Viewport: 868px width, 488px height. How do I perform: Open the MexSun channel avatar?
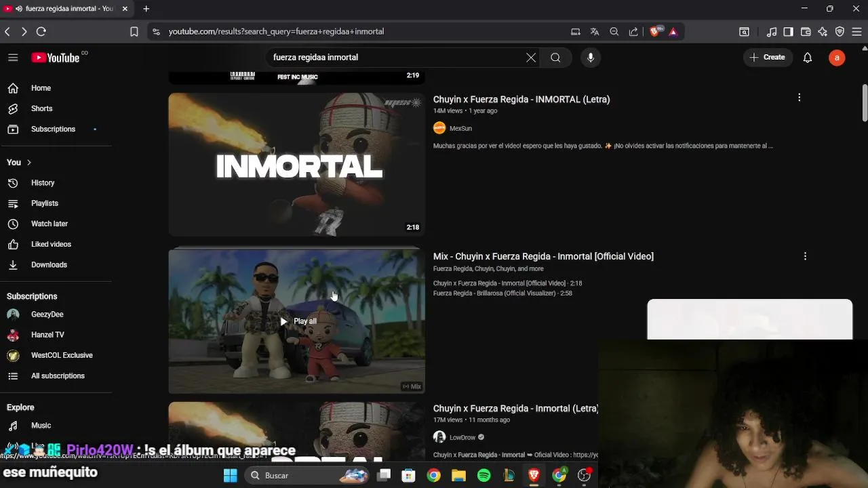tap(439, 128)
